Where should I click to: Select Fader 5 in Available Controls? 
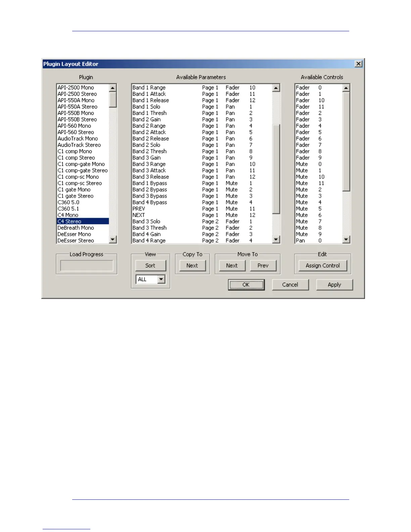tap(319, 132)
